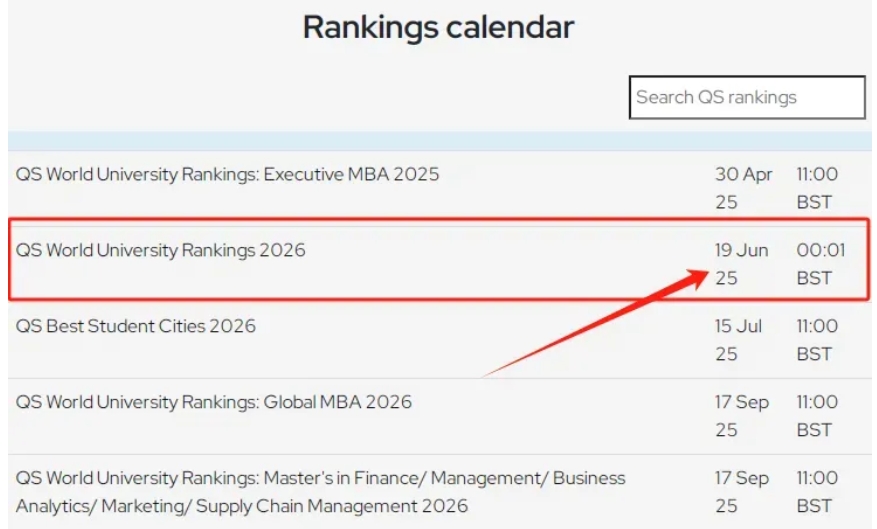Click the Best Student Cities 11:00 BST time
The height and width of the screenshot is (529, 877).
point(816,339)
